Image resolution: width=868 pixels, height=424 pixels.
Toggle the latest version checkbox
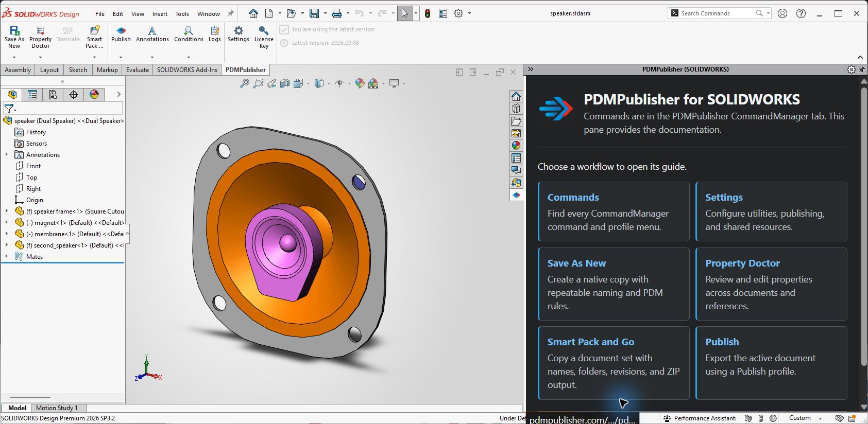pos(284,30)
